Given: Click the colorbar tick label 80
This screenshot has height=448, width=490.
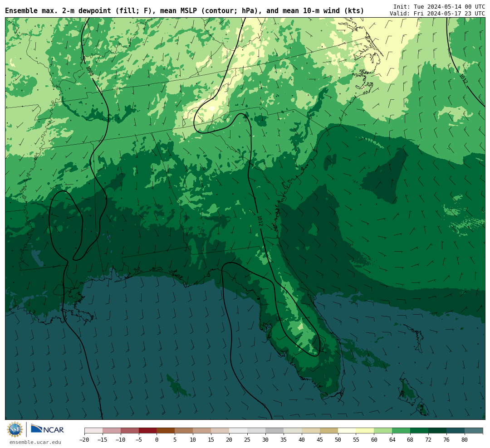Looking at the screenshot, I should point(465,440).
